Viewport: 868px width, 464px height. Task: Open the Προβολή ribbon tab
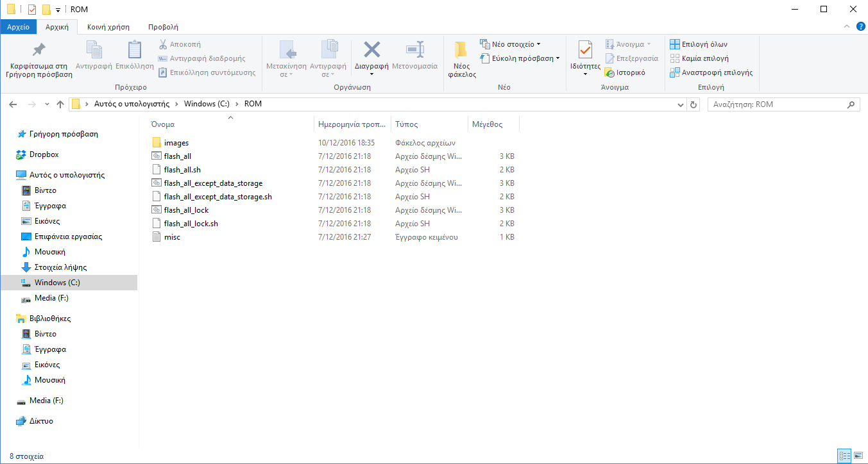[163, 27]
